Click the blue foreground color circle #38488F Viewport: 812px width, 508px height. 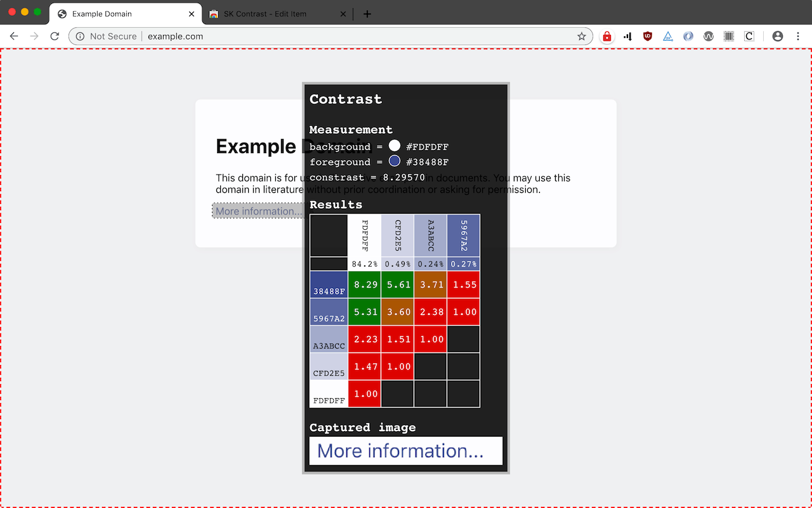coord(395,161)
